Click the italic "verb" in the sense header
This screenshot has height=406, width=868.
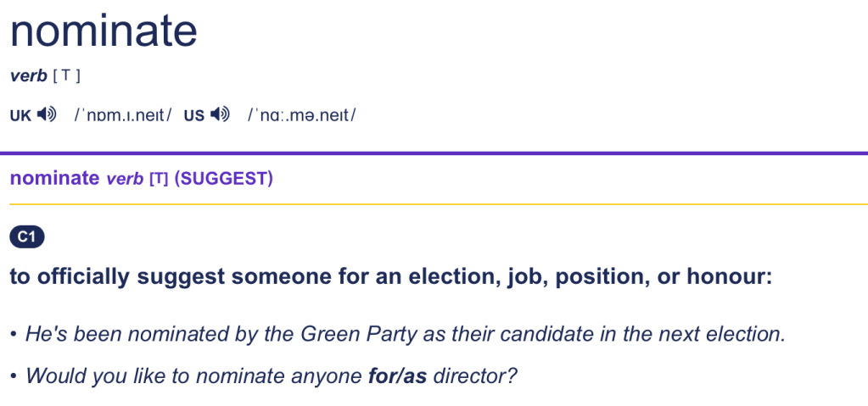click(x=125, y=179)
